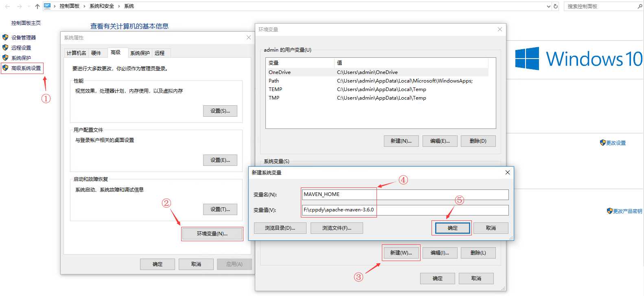Open 环境变量(N) button
Screen dimensions: 644x296
pos(212,234)
